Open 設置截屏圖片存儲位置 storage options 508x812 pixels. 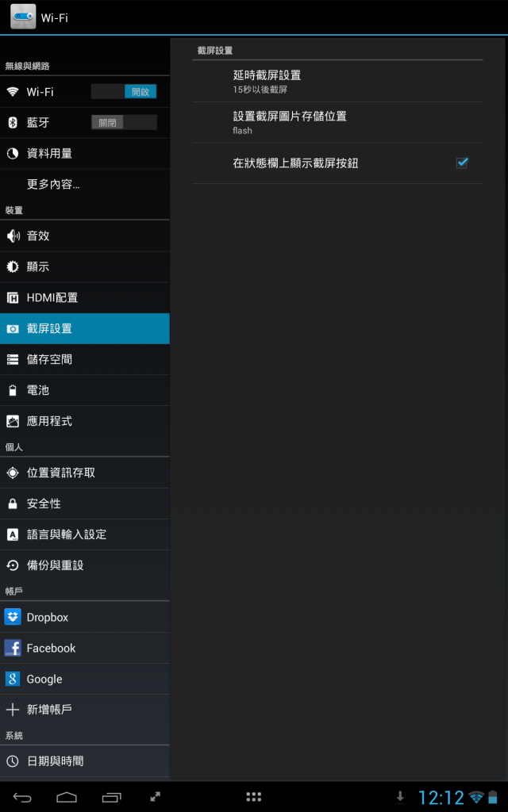tap(337, 123)
